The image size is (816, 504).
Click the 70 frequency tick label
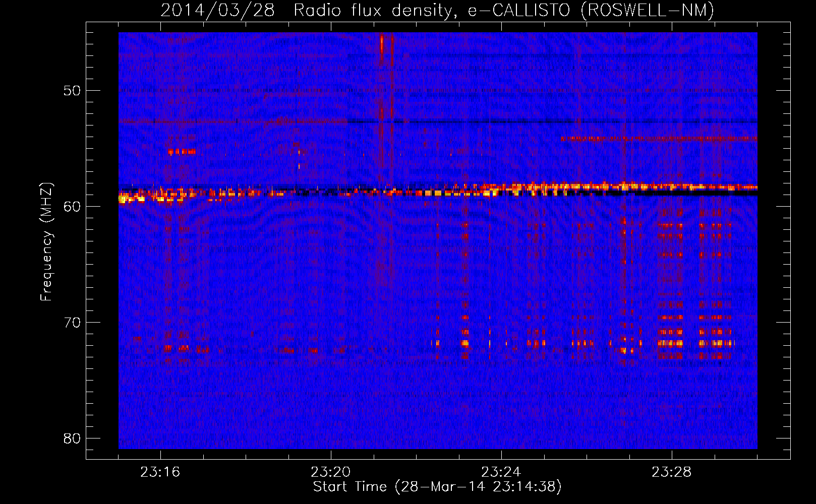(x=73, y=323)
